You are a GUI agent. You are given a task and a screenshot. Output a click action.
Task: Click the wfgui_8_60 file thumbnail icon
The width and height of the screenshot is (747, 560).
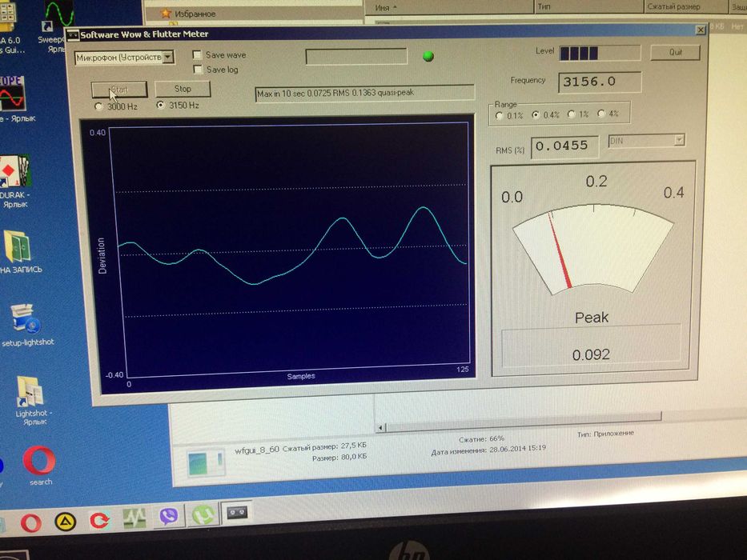tap(205, 462)
